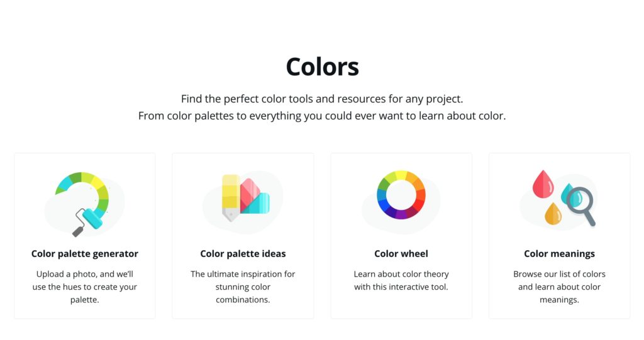The image size is (644, 340).
Task: Open the Color wheel heading link
Action: pos(401,254)
